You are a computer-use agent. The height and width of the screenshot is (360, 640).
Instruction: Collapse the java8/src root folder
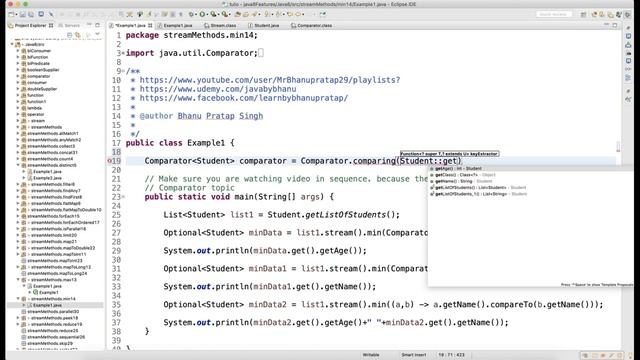pyautogui.click(x=12, y=44)
